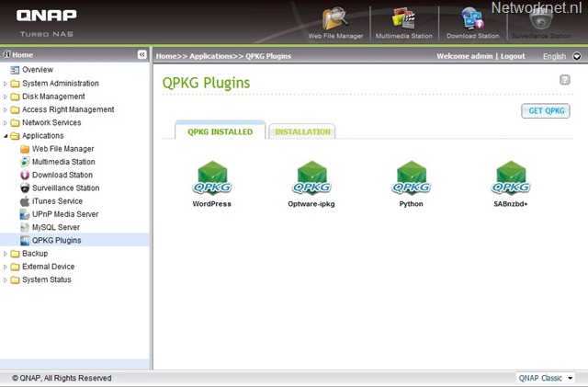
Task: Click the help question mark icon
Action: coord(565,80)
